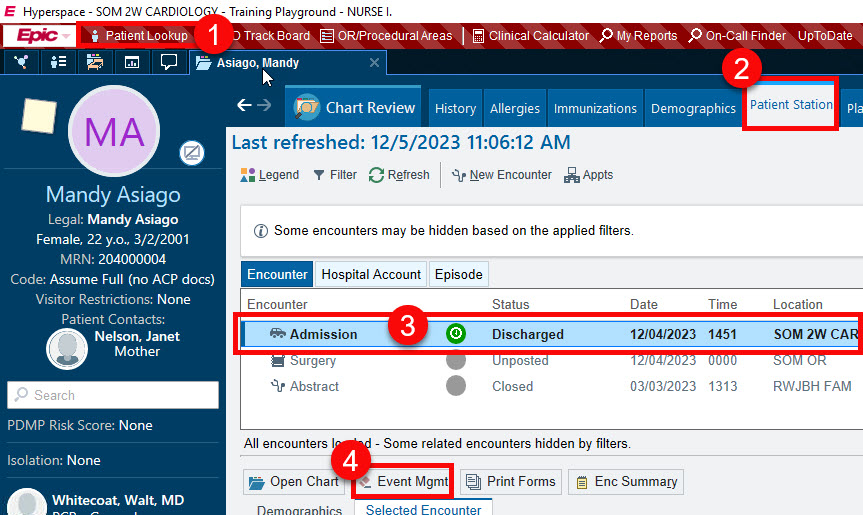Create a New Encounter
The height and width of the screenshot is (515, 863).
(x=502, y=175)
